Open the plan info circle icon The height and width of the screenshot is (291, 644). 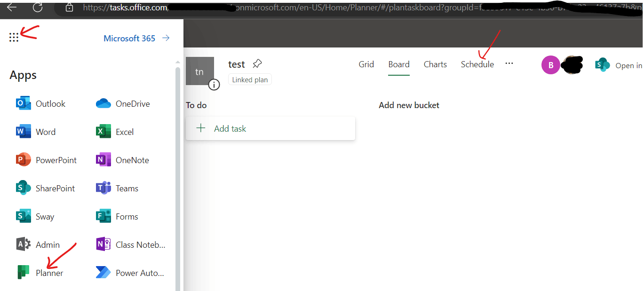click(x=214, y=85)
